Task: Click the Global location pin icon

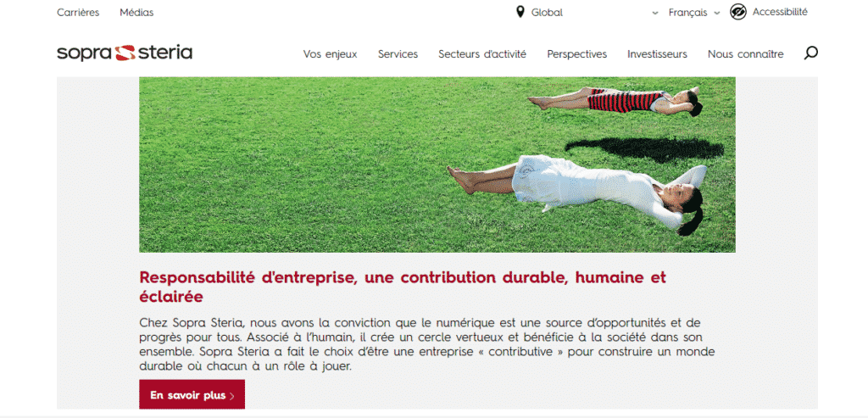Action: 520,12
